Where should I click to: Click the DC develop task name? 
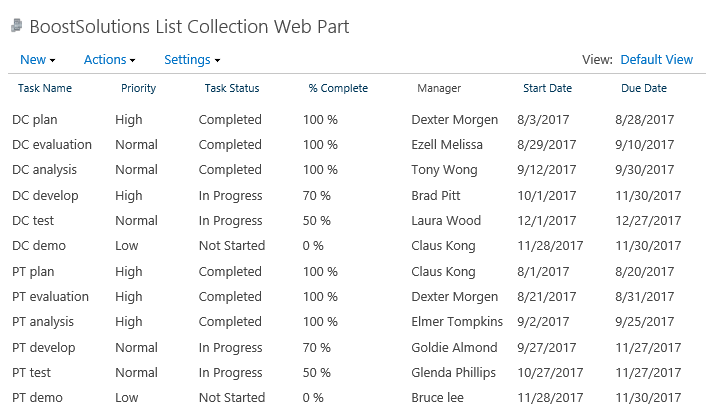point(45,196)
